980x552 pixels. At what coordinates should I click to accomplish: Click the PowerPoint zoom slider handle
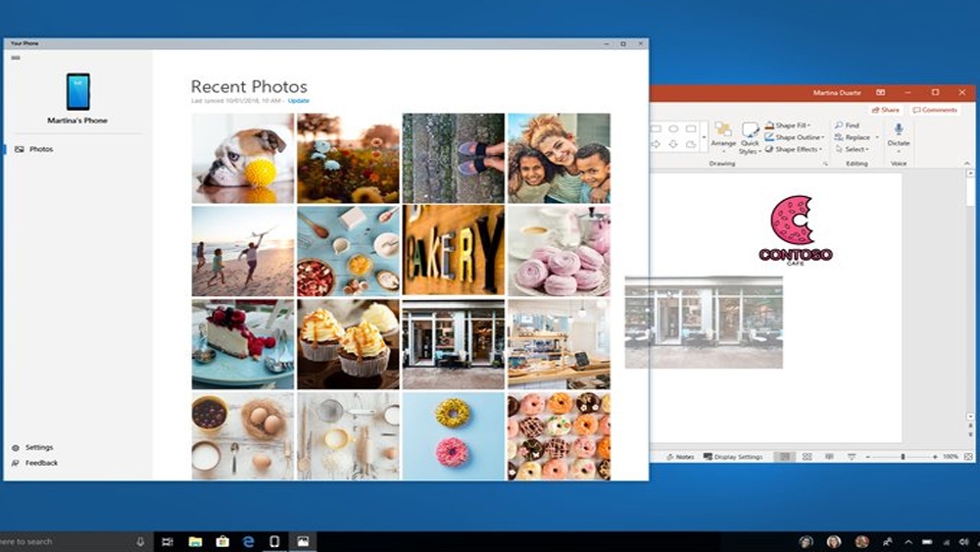click(903, 457)
